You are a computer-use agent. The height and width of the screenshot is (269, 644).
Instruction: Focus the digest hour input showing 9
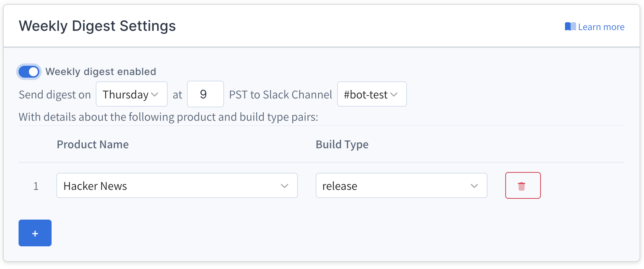(x=205, y=94)
